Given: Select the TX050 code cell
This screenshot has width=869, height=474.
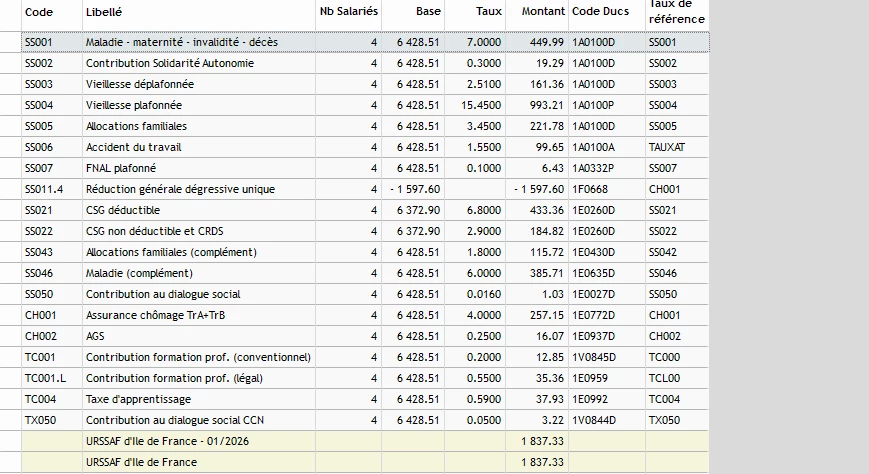Looking at the screenshot, I should (x=41, y=420).
